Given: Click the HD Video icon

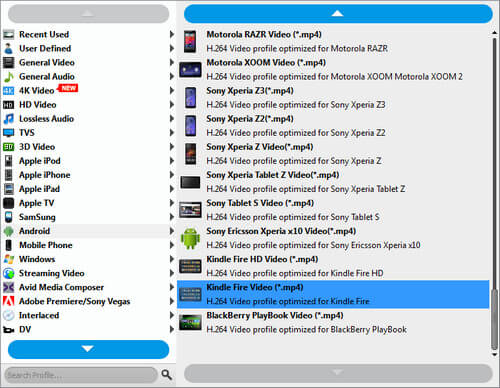Looking at the screenshot, I should point(9,105).
